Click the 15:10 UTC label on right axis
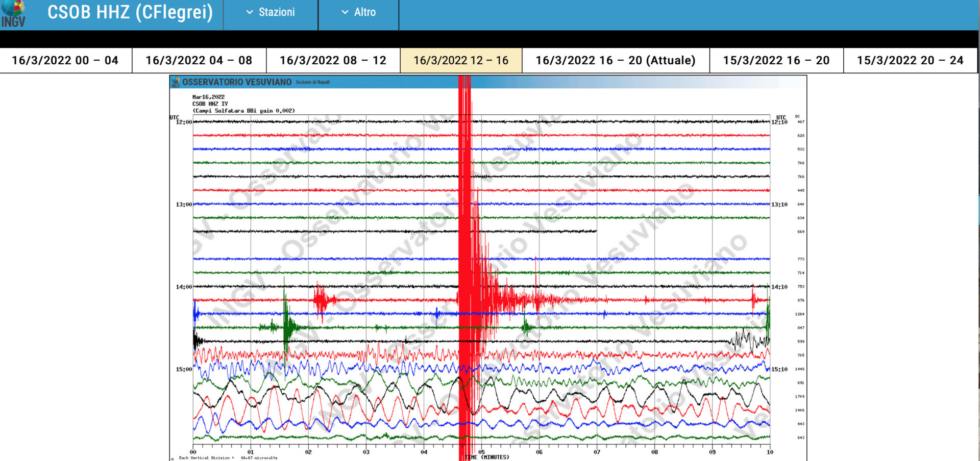This screenshot has width=980, height=461. (x=779, y=369)
